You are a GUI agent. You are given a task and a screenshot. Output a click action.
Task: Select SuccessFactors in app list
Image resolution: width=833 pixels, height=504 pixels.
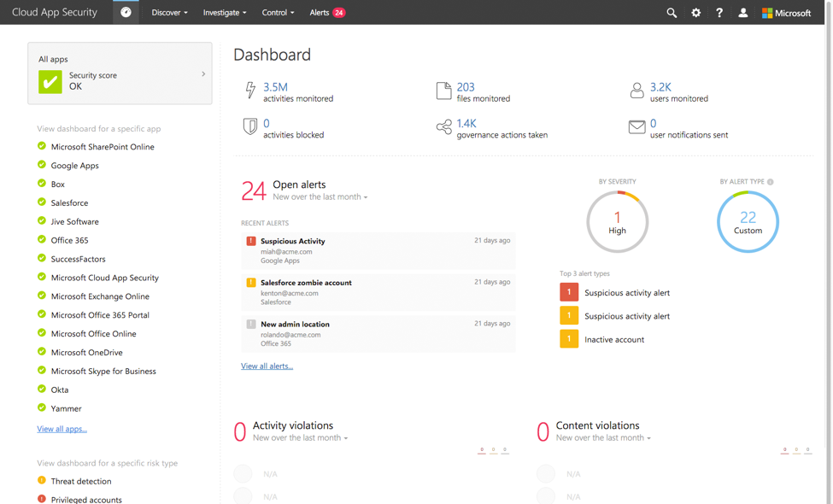78,259
